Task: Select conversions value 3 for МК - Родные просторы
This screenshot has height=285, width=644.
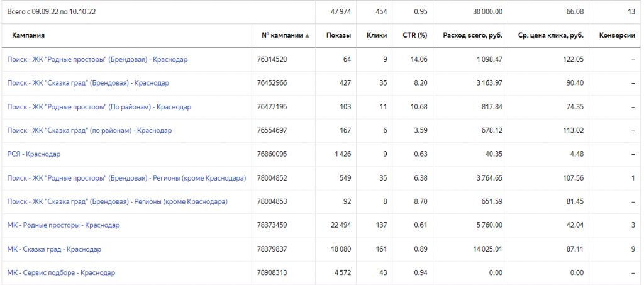Action: point(633,225)
